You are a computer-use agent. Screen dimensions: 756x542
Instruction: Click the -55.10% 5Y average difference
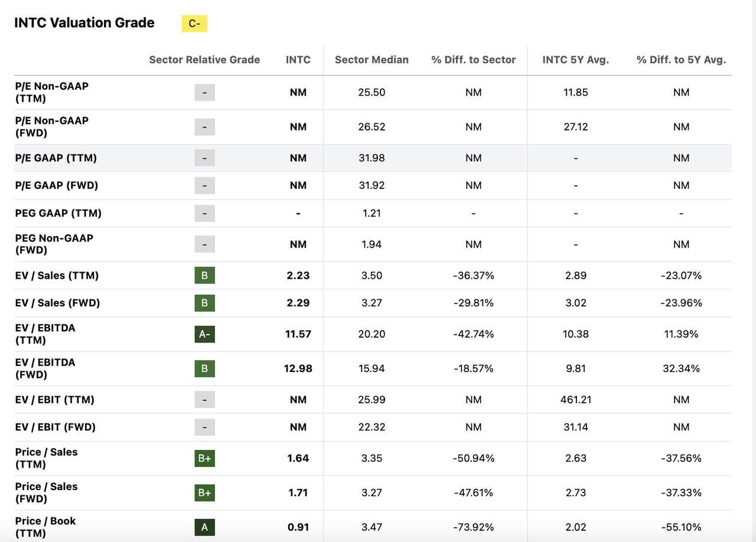click(x=682, y=527)
